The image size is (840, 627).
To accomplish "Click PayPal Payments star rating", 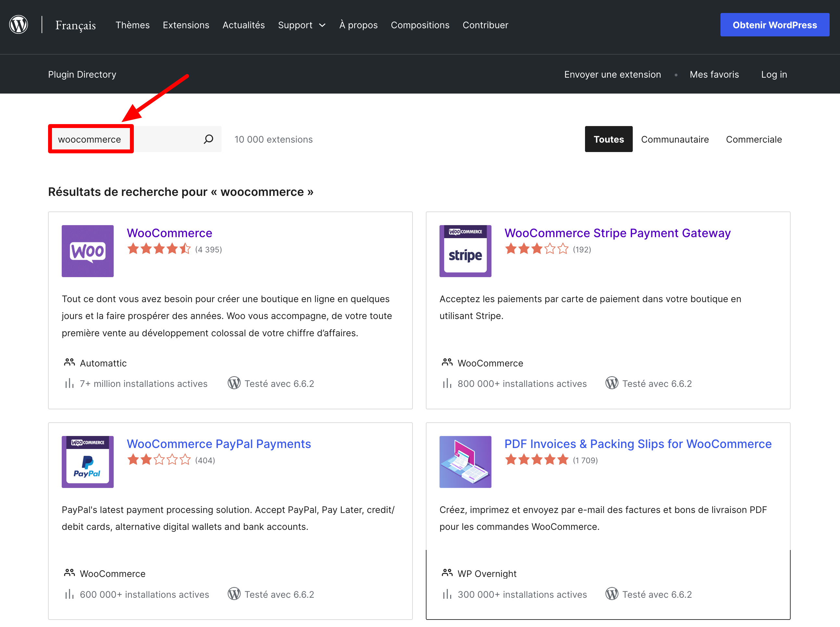I will (159, 460).
